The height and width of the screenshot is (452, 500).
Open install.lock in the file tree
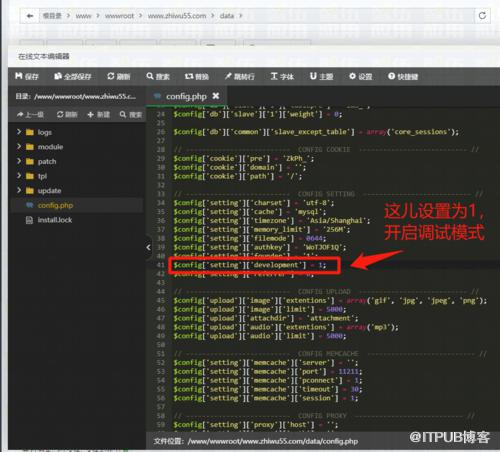pyautogui.click(x=55, y=220)
